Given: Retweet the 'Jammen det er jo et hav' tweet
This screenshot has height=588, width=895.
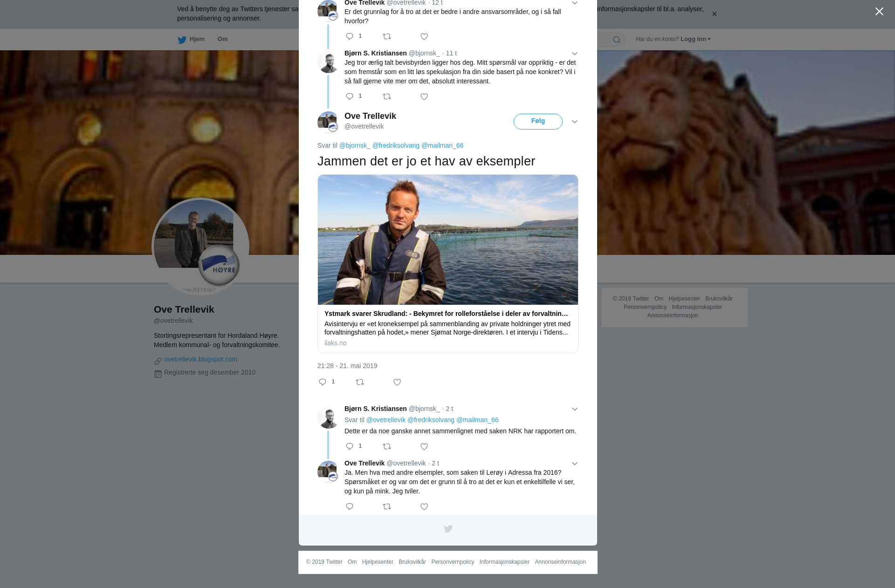Looking at the screenshot, I should pos(360,382).
